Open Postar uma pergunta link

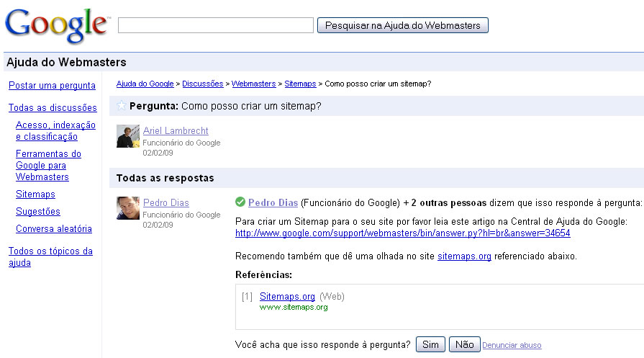[52, 85]
